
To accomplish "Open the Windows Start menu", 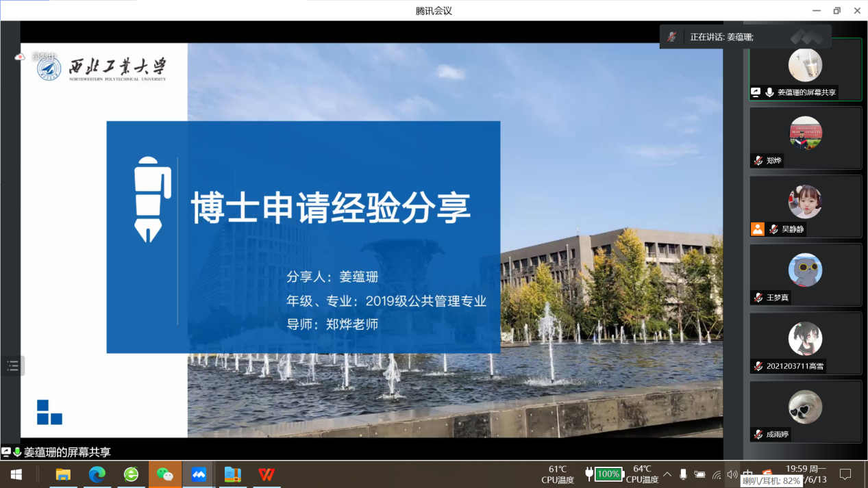I will [16, 474].
